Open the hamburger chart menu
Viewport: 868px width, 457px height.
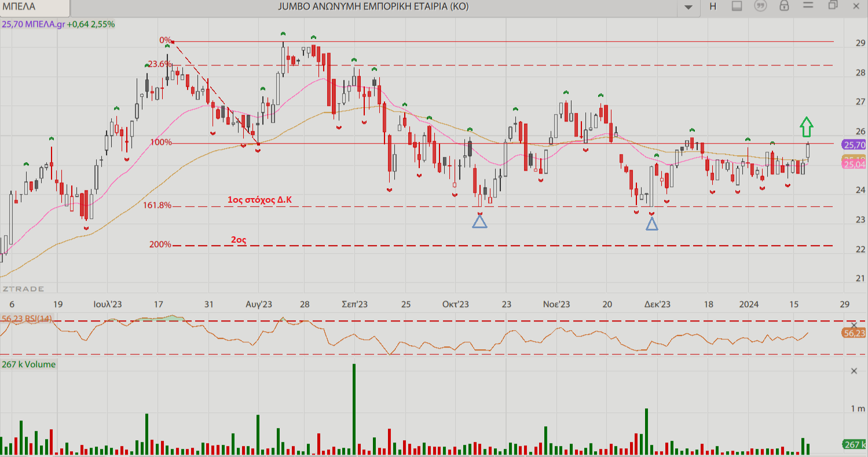(808, 5)
